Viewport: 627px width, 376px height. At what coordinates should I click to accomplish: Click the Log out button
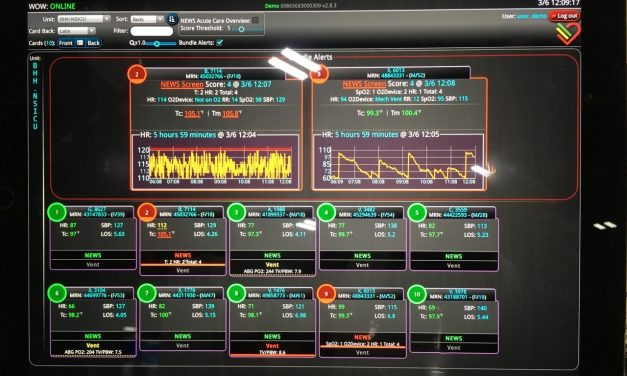point(565,16)
